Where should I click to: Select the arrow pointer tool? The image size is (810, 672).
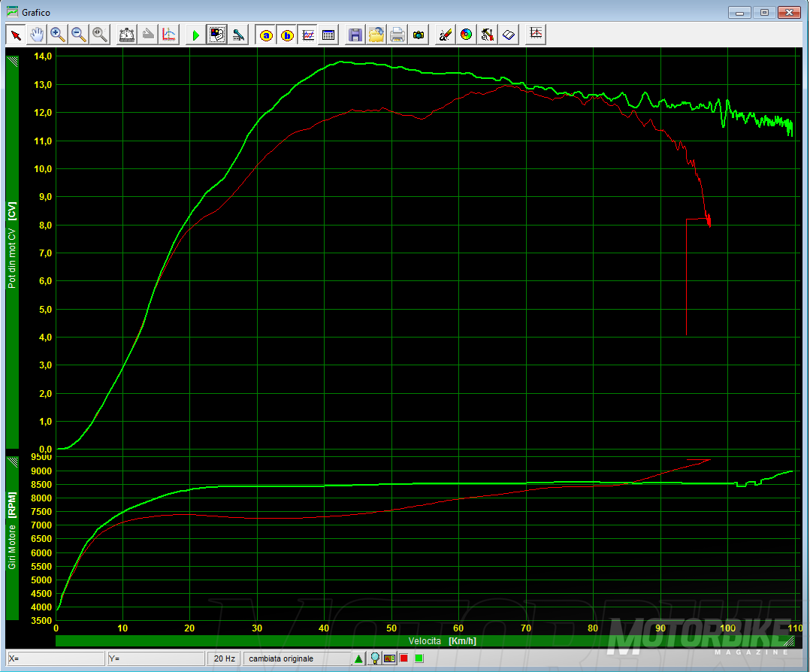(16, 35)
